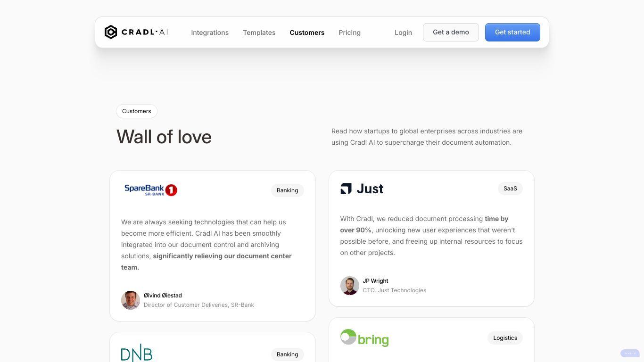Click the Get a demo button
The image size is (644, 362).
(451, 32)
